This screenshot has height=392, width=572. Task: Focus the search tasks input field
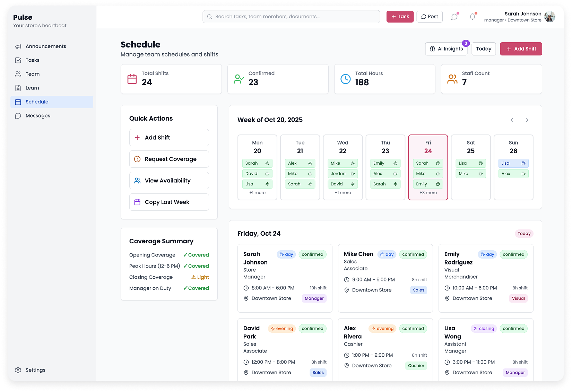(291, 17)
